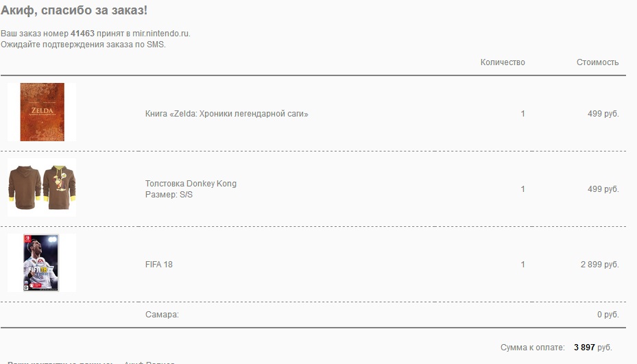This screenshot has width=637, height=364.
Task: Click the Толстовка Donkey Kong product name
Action: pos(191,184)
